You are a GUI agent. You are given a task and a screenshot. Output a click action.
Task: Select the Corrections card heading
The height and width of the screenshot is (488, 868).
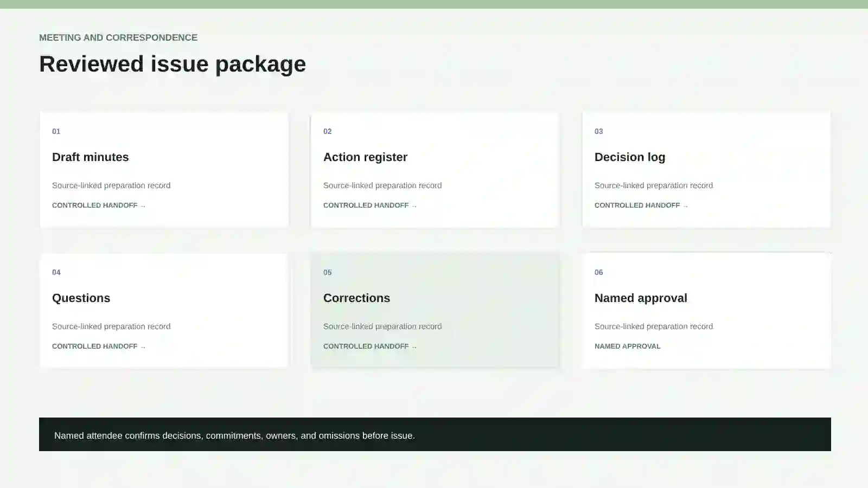pyautogui.click(x=356, y=298)
